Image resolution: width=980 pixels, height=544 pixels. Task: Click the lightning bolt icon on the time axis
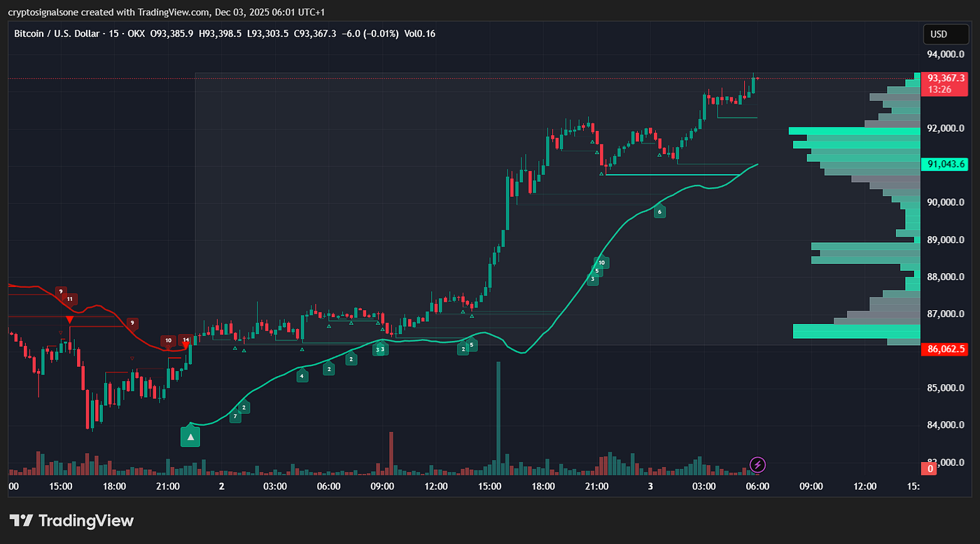pyautogui.click(x=757, y=464)
